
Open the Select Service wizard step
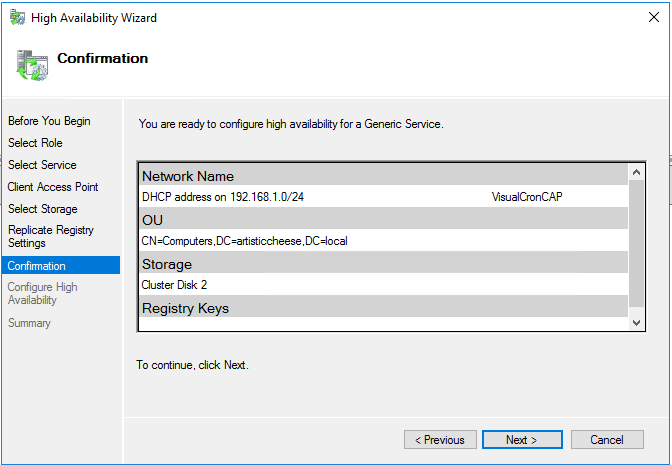(42, 165)
